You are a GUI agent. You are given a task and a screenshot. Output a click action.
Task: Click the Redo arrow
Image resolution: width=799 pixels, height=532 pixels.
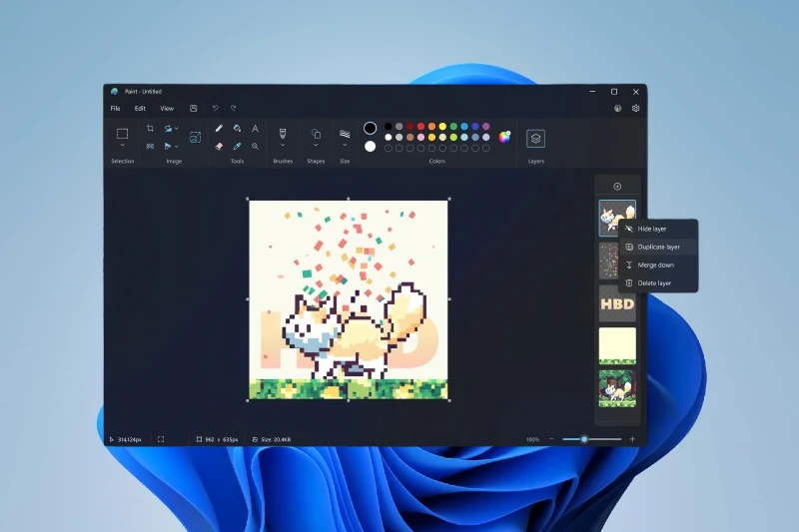[x=234, y=108]
